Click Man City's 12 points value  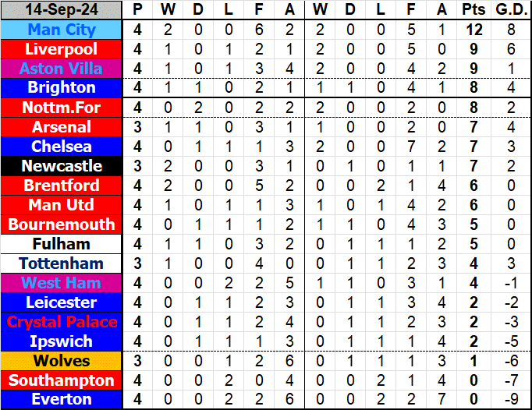pos(473,30)
